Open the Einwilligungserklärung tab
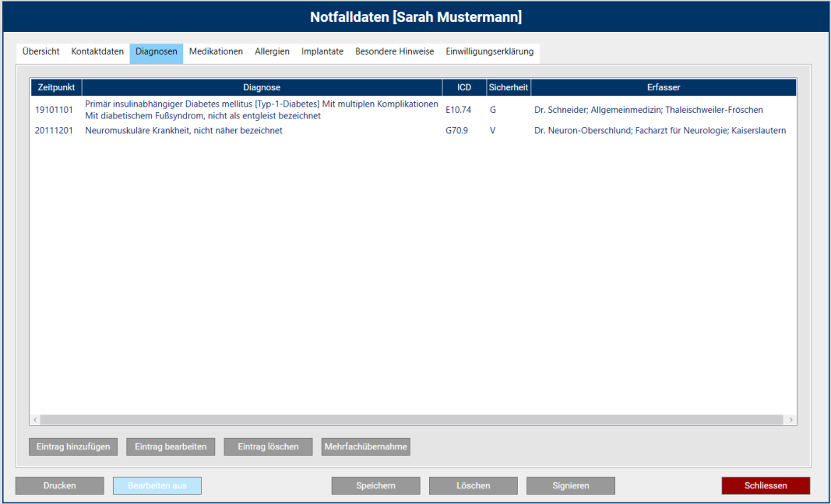The image size is (831, 504). pos(489,52)
